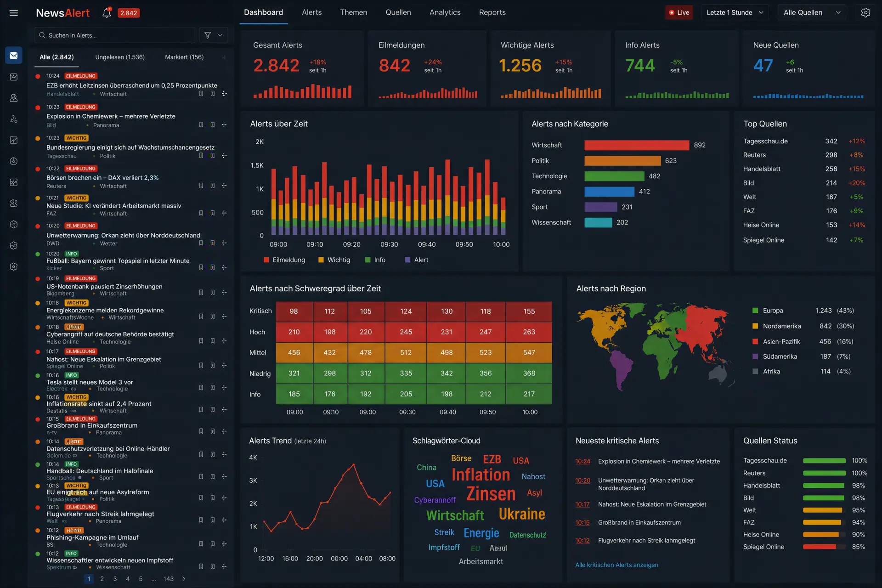
Task: Click heatmap cell 155 in Kritisch row
Action: [x=529, y=311]
